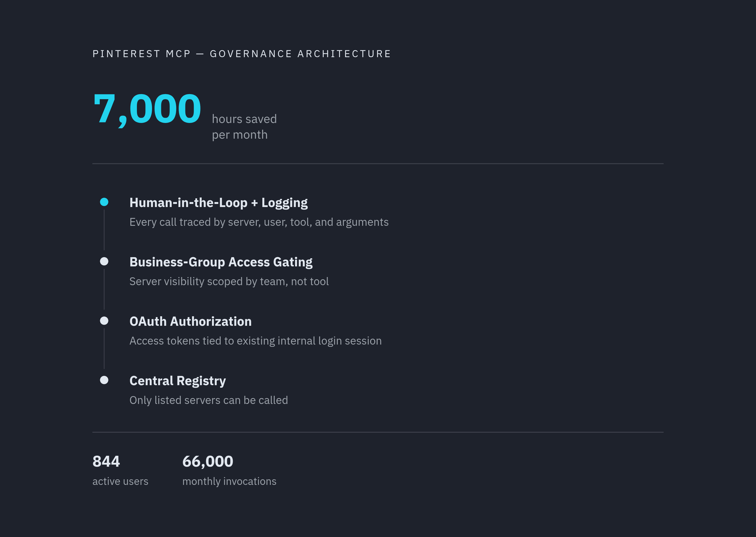Click the 'active users' label
756x537 pixels.
120,482
